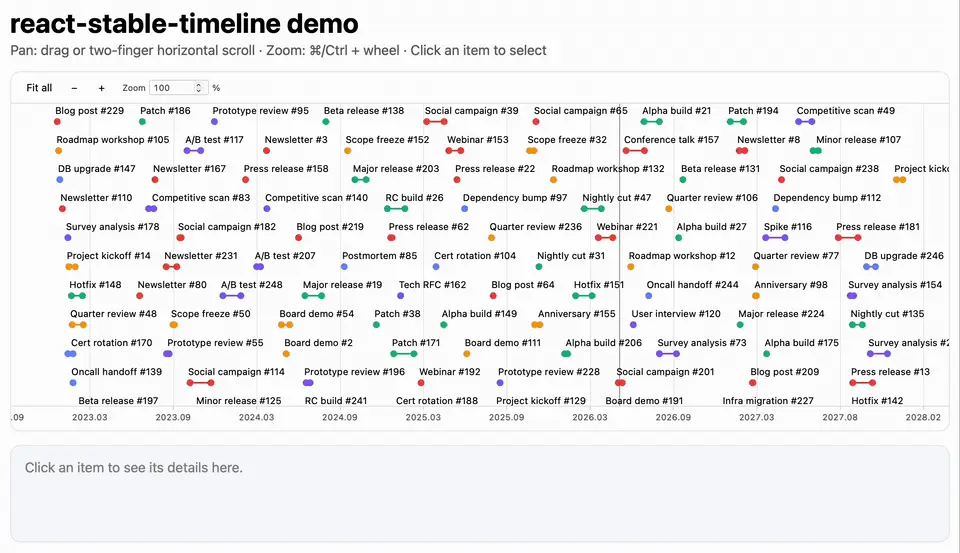Select Conference talk #157
The height and width of the screenshot is (553, 960).
pos(672,140)
